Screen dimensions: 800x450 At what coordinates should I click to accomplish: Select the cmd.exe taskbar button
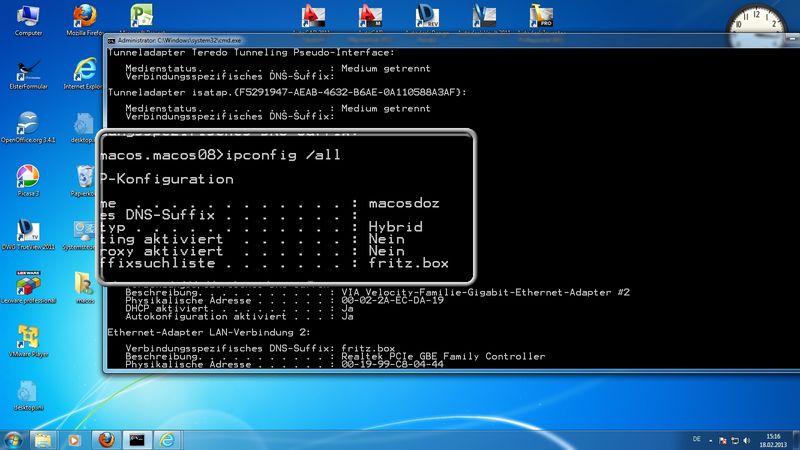[x=137, y=439]
